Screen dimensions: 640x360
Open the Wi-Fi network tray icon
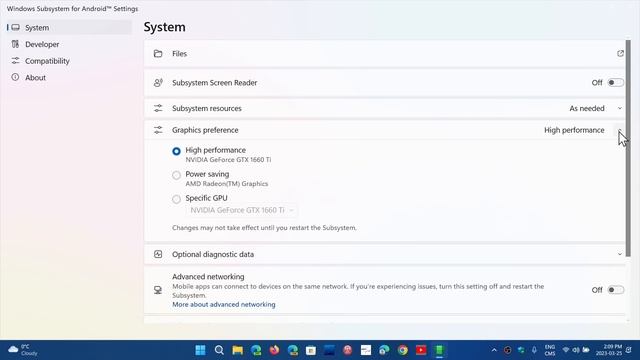point(566,350)
